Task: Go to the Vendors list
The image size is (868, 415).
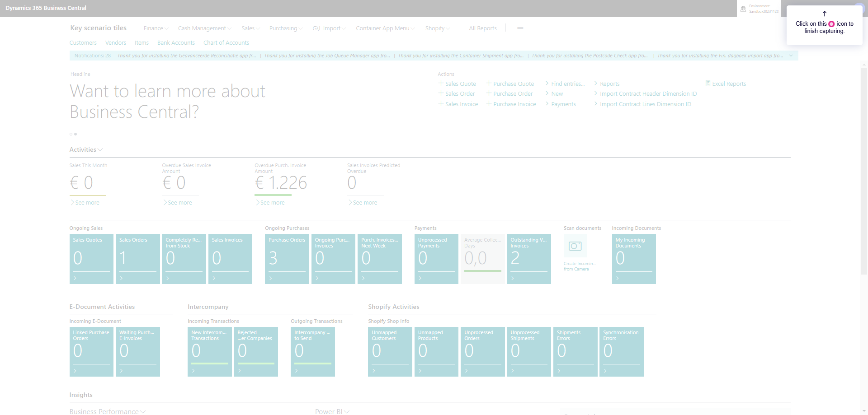Action: (116, 42)
